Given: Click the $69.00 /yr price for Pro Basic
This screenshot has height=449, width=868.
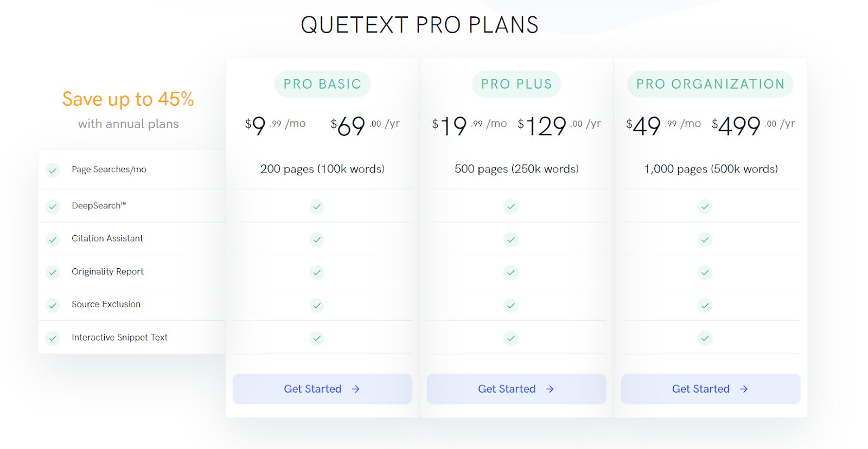Looking at the screenshot, I should point(365,125).
